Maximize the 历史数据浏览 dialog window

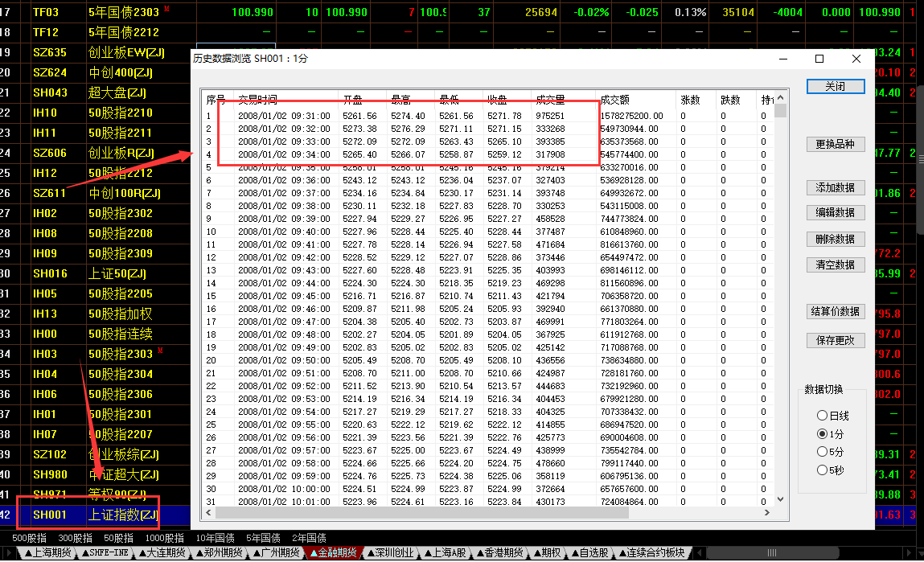coord(819,59)
